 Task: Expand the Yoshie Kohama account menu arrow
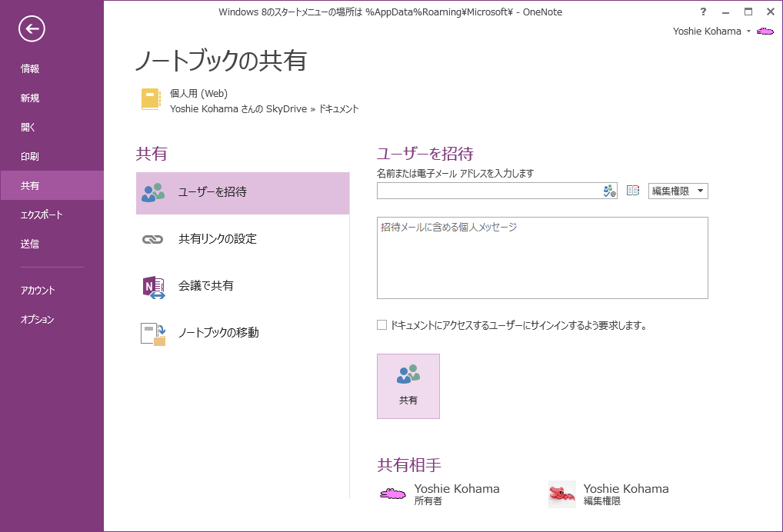pyautogui.click(x=748, y=32)
